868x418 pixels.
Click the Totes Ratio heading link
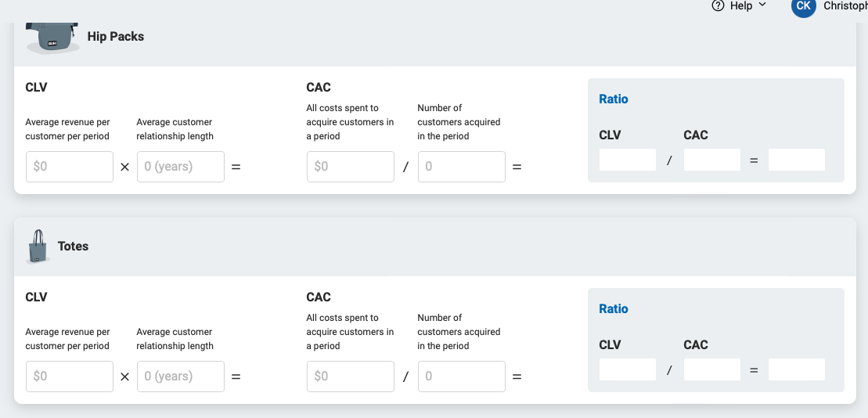click(x=614, y=309)
